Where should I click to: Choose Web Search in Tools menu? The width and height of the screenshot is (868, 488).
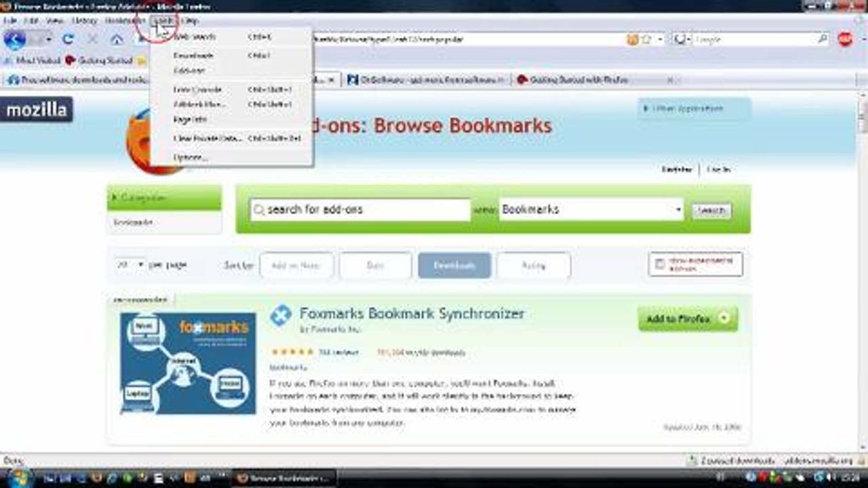tap(231, 37)
